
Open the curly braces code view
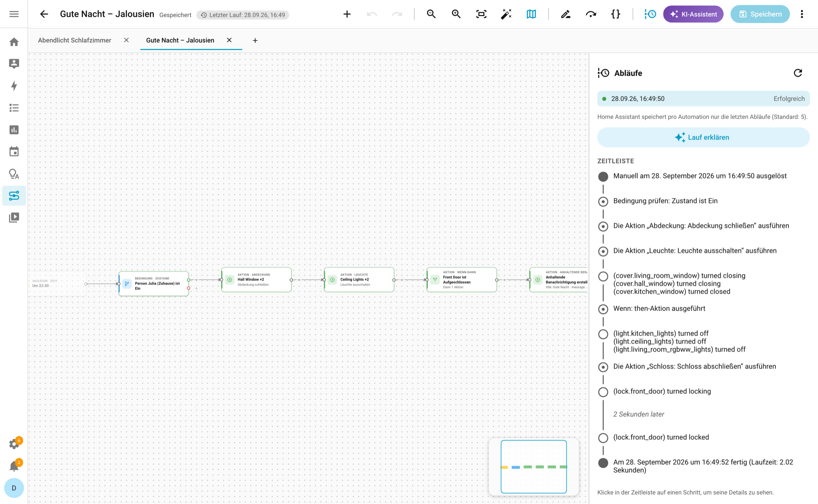(x=616, y=14)
